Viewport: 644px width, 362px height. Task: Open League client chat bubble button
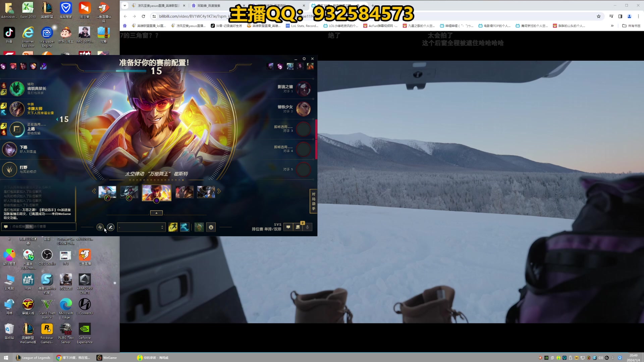(x=288, y=227)
